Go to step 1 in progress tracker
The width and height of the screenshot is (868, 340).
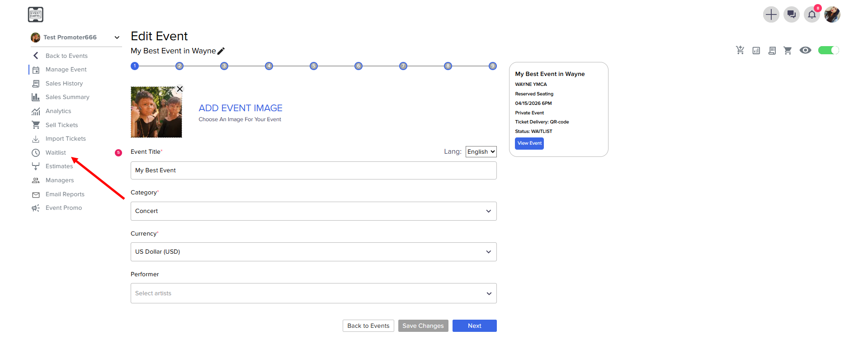click(135, 66)
